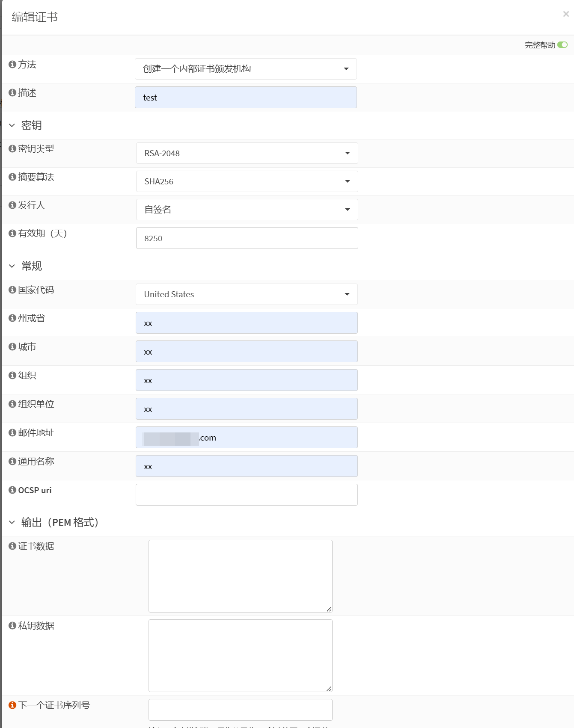The image size is (574, 728).
Task: Click the info icon beside 密钥类型
Action: pos(12,148)
